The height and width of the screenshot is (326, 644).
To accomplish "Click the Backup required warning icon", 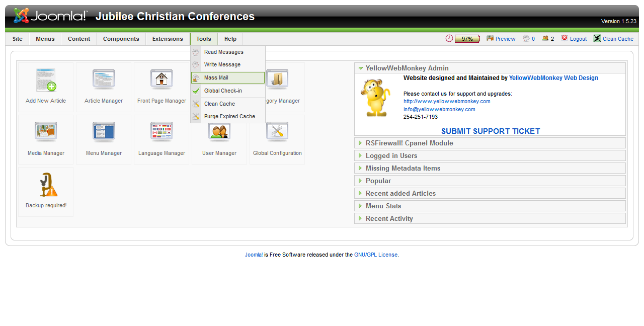I will [48, 185].
